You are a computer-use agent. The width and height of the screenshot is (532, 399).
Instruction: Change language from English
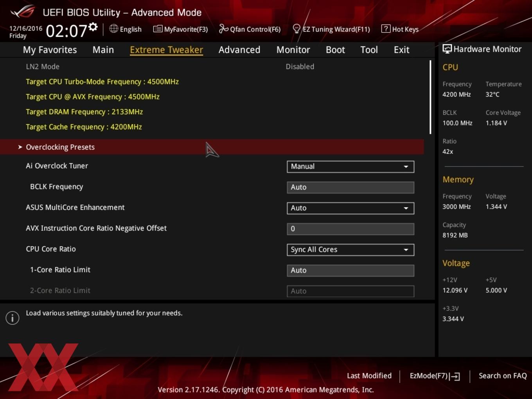(131, 29)
